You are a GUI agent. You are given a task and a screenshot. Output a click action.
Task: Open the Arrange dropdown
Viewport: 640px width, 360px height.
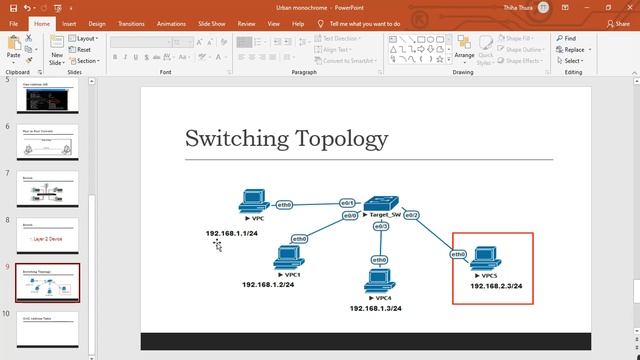pyautogui.click(x=464, y=50)
